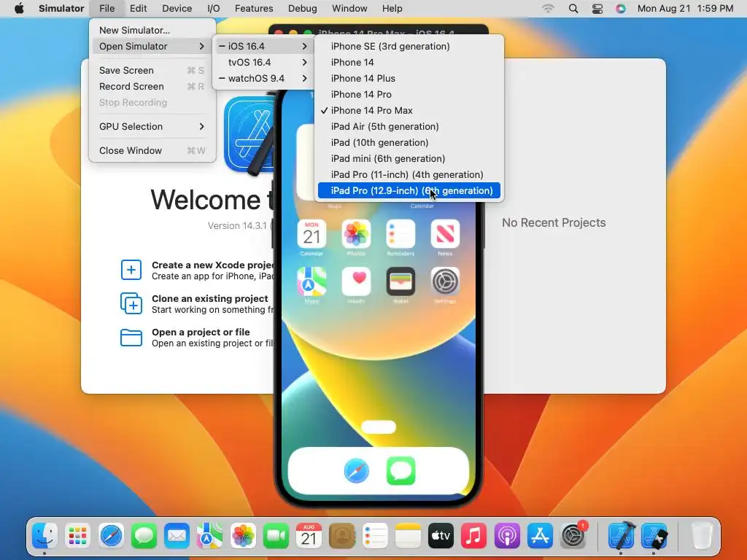Expand GPU Selection submenu
This screenshot has height=560, width=747.
click(152, 127)
